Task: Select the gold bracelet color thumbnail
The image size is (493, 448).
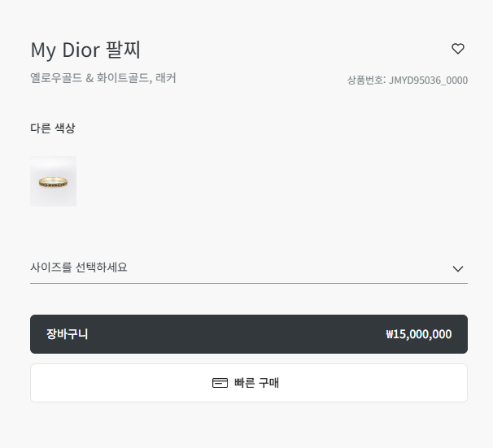Action: click(54, 181)
